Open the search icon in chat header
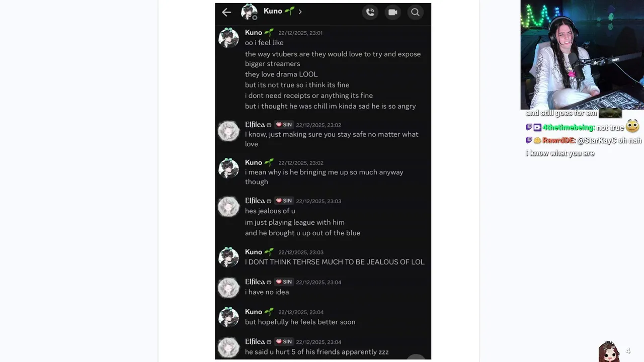Screen dimensions: 644x362 pyautogui.click(x=415, y=13)
